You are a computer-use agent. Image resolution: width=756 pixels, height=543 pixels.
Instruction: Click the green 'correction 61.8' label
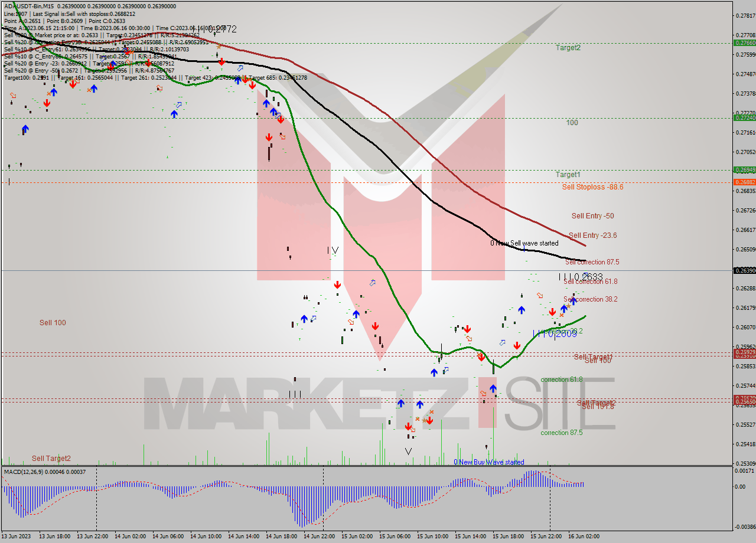pos(562,380)
